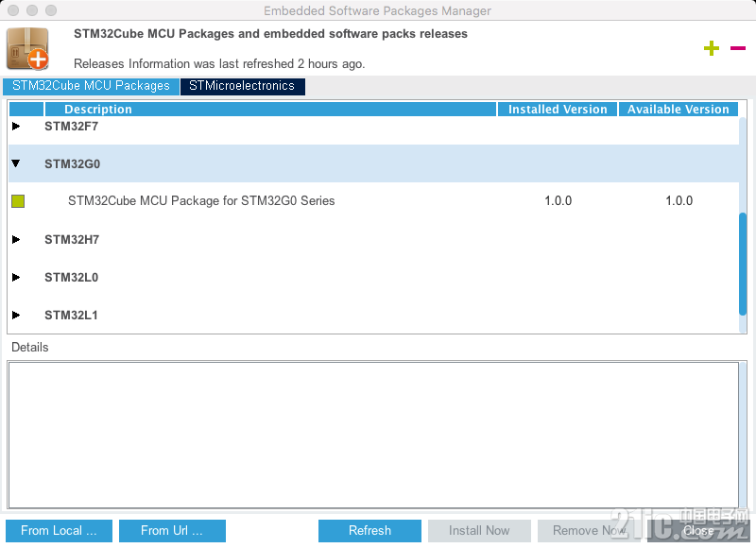Expand the STM32F7 tree row
Viewport: 756px width, 548px height.
[16, 127]
